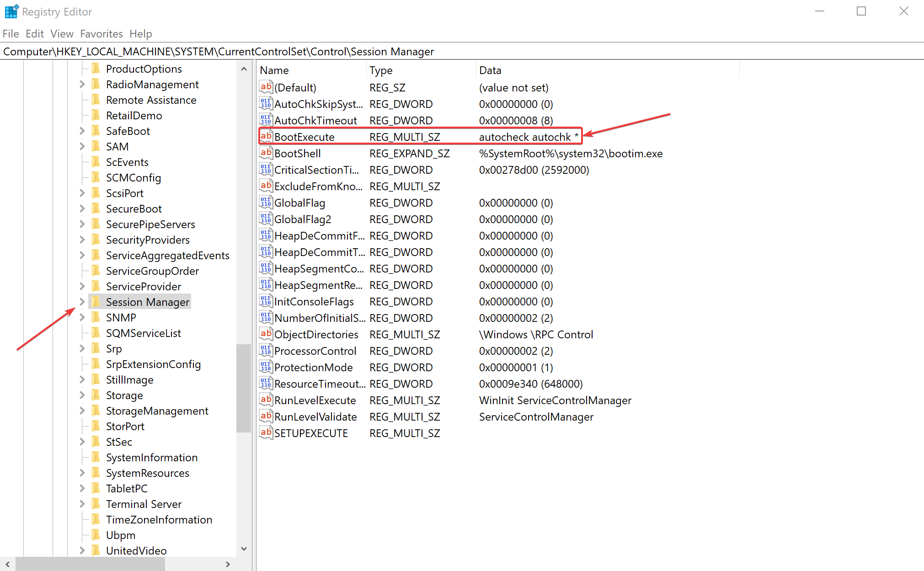Click the Favorites menu item
The width and height of the screenshot is (924, 571).
(x=100, y=33)
